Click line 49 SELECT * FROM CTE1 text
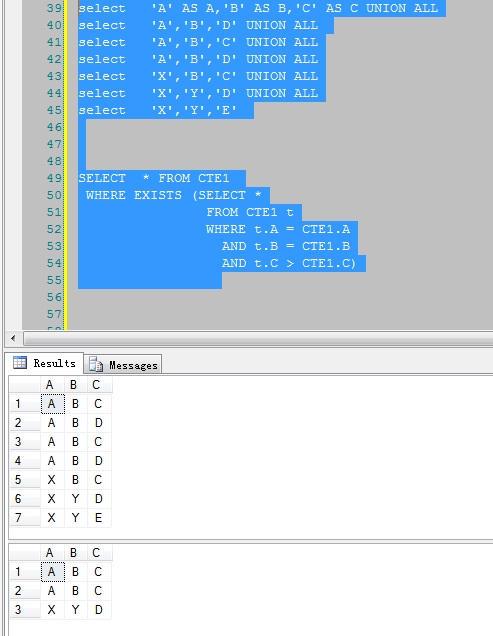This screenshot has width=493, height=636. [154, 178]
